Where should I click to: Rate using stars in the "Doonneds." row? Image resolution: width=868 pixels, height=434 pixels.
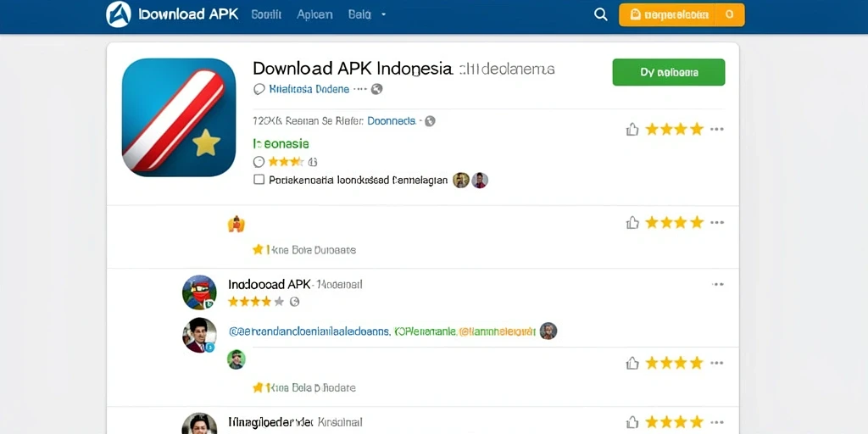click(x=674, y=129)
